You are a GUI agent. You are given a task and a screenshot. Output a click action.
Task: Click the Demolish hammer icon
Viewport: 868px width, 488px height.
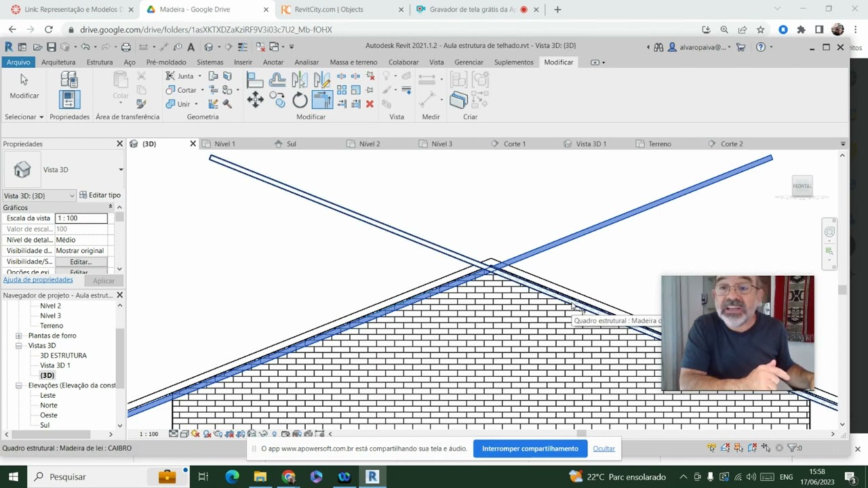[x=227, y=104]
